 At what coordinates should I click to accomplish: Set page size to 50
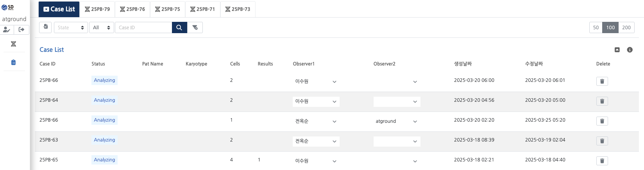tap(596, 27)
